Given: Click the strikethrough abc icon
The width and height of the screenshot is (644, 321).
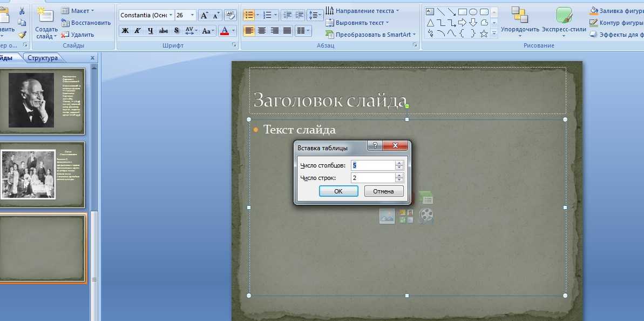Looking at the screenshot, I should coord(163,31).
